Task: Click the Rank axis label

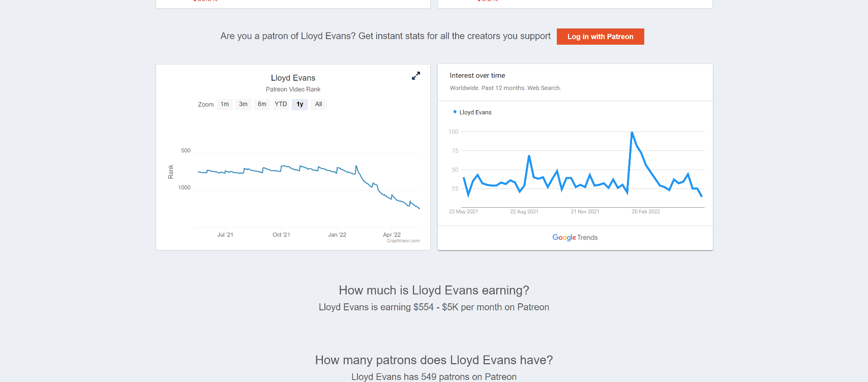Action: coord(171,172)
